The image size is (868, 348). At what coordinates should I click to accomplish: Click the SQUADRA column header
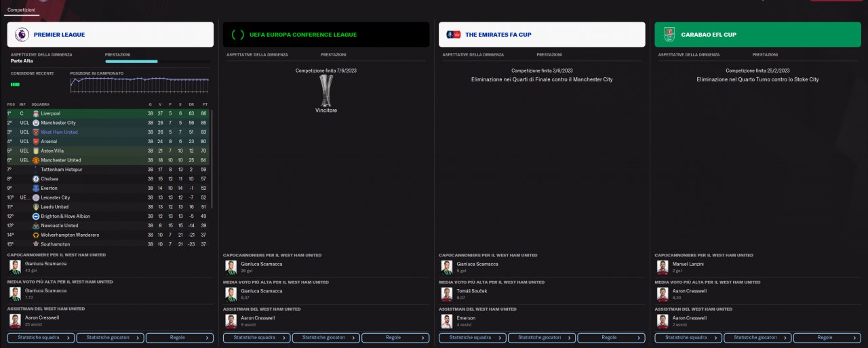click(x=40, y=104)
